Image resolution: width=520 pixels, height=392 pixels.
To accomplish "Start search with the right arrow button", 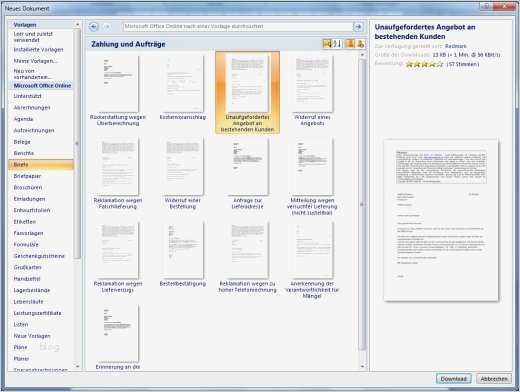I will [x=358, y=27].
